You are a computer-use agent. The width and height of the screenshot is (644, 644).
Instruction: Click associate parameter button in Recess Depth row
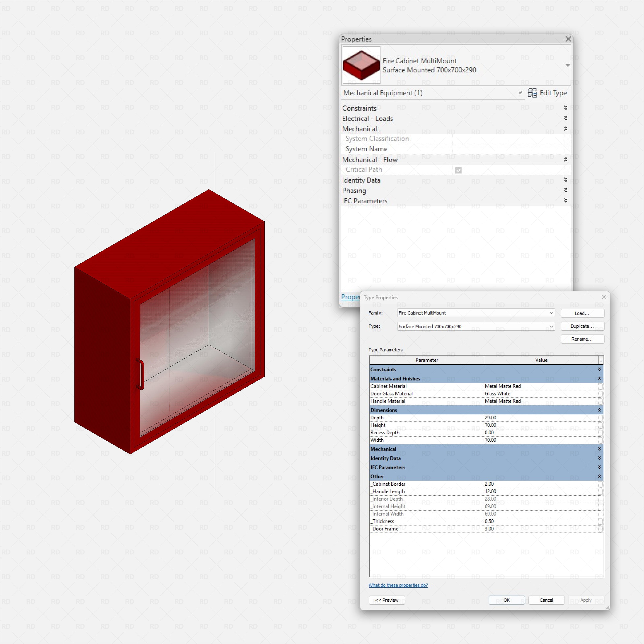(x=601, y=433)
